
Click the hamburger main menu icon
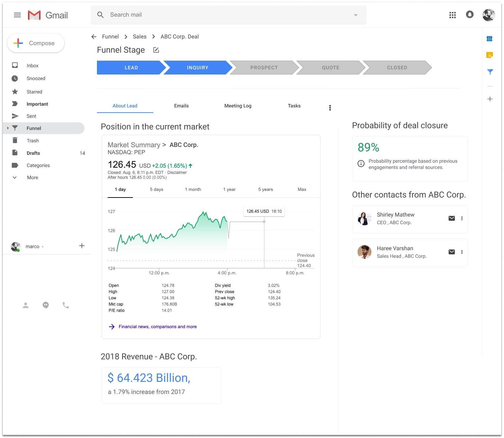click(17, 15)
